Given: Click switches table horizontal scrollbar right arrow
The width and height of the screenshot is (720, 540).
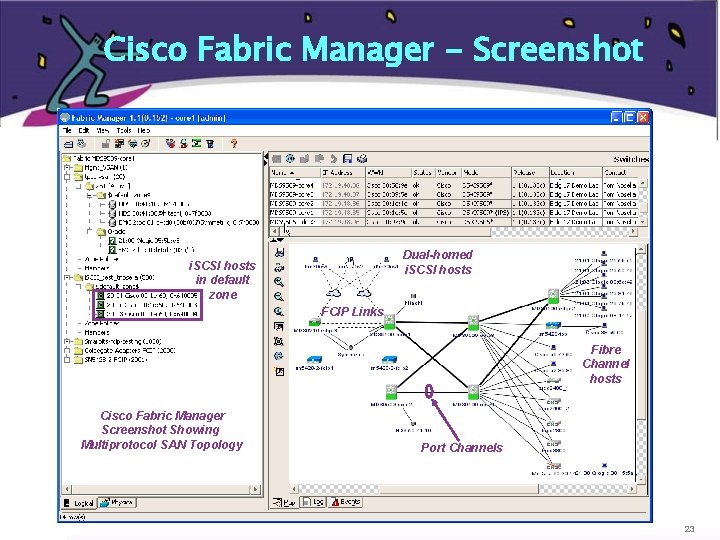Looking at the screenshot, I should click(x=634, y=231).
